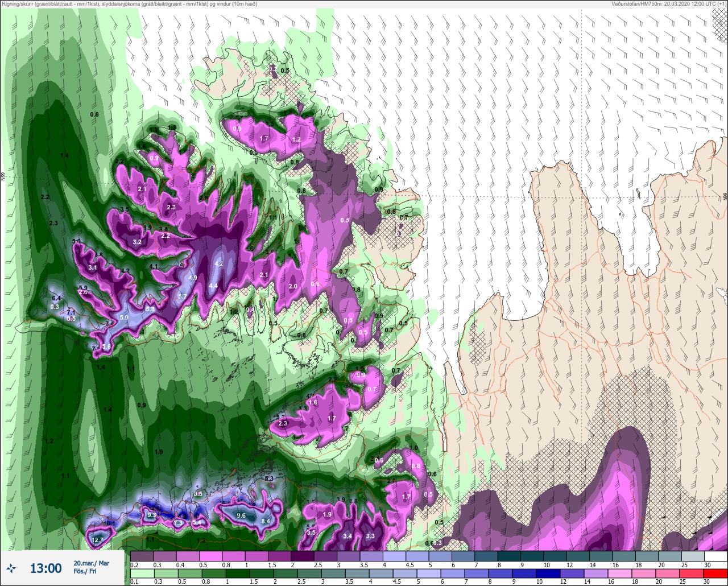Click the 'Fös./ Fri' weekday text

(85, 571)
